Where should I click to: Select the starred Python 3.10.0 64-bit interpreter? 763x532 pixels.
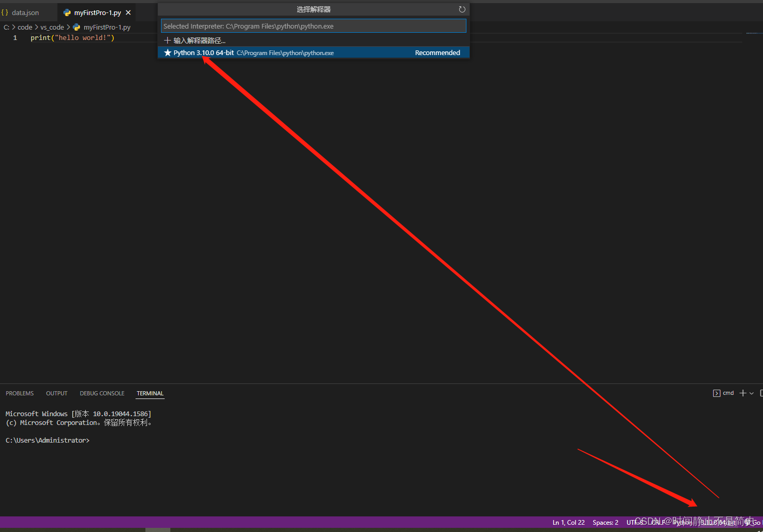pyautogui.click(x=313, y=52)
